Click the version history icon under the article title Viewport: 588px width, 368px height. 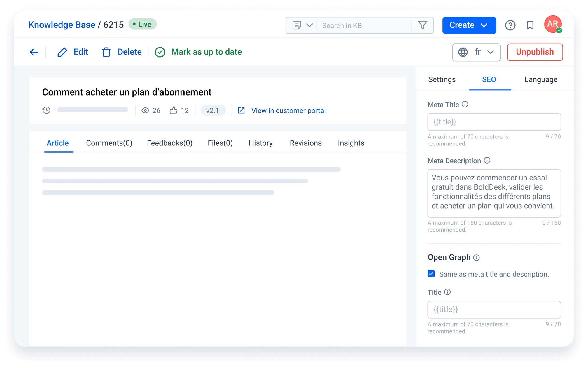46,110
